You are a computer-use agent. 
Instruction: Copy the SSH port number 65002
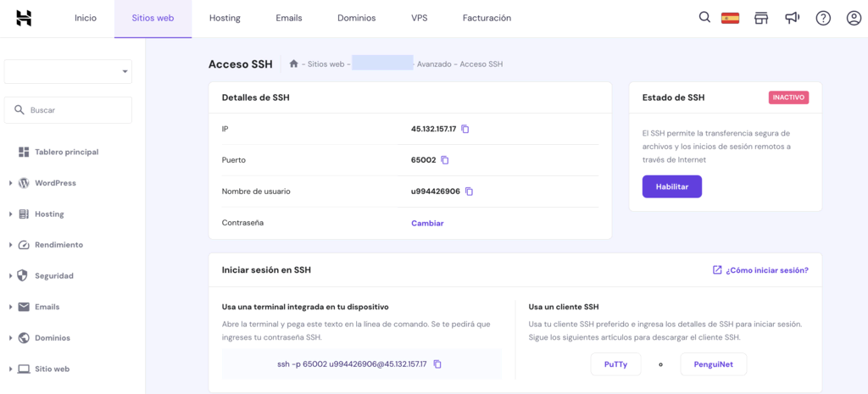coord(445,160)
